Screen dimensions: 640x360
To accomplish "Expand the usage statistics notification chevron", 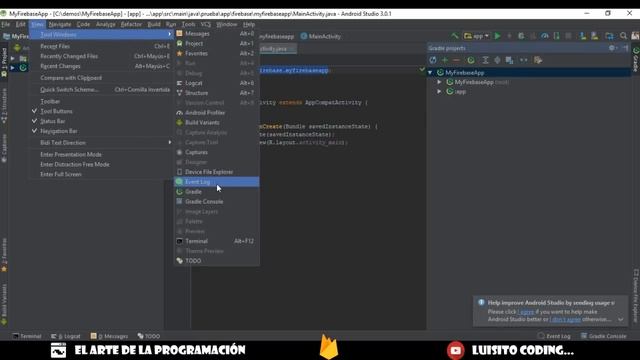I will point(621,319).
